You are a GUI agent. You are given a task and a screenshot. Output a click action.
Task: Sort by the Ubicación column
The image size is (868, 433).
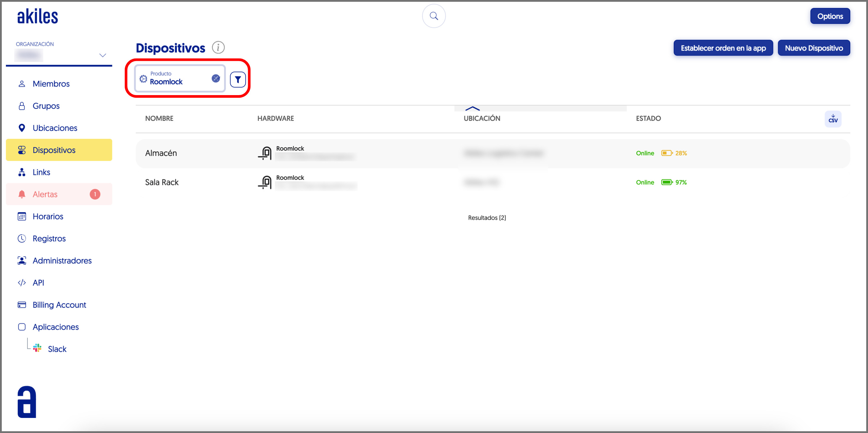click(482, 118)
